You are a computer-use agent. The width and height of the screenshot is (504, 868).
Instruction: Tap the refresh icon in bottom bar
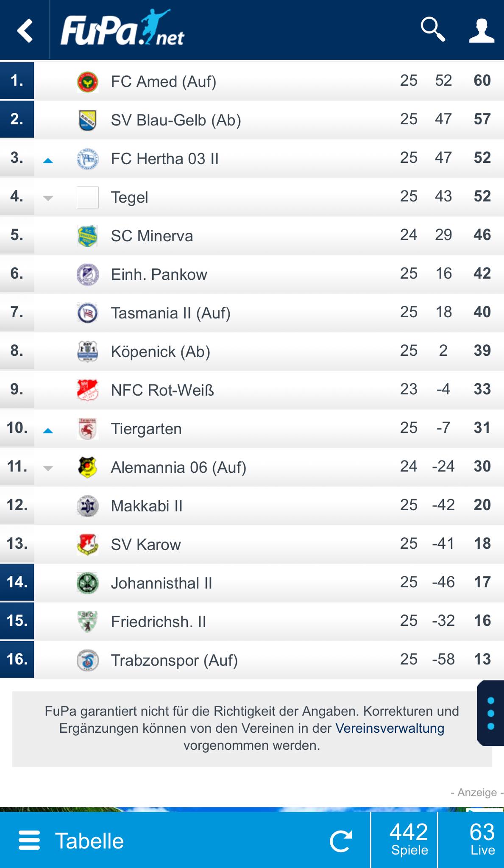[341, 841]
